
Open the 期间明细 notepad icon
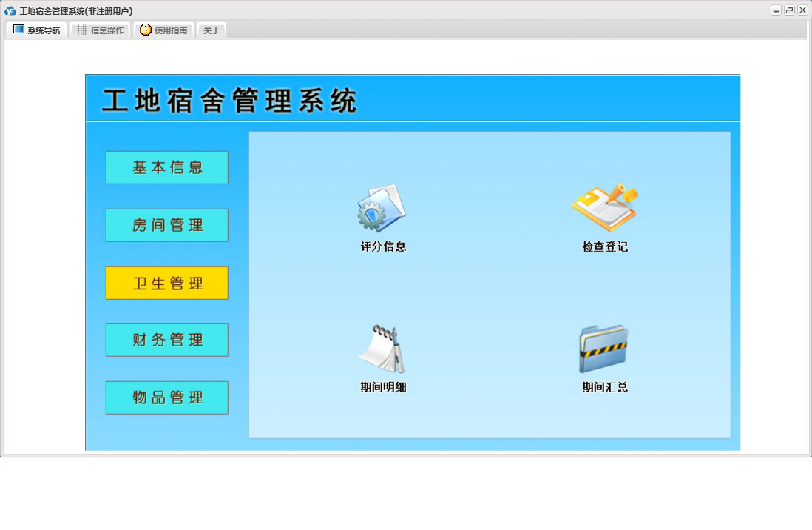[382, 349]
